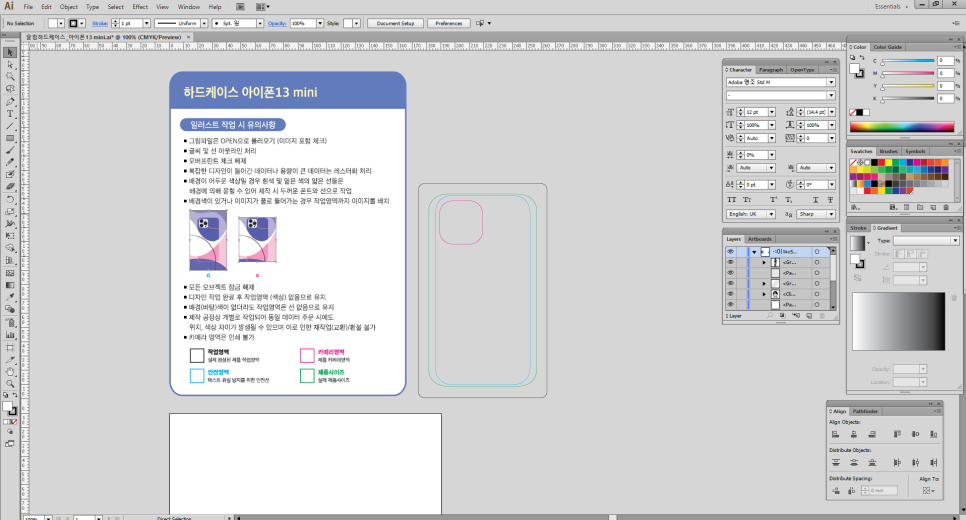Viewport: 966px width, 520px height.
Task: Open the File menu
Action: pyautogui.click(x=28, y=7)
